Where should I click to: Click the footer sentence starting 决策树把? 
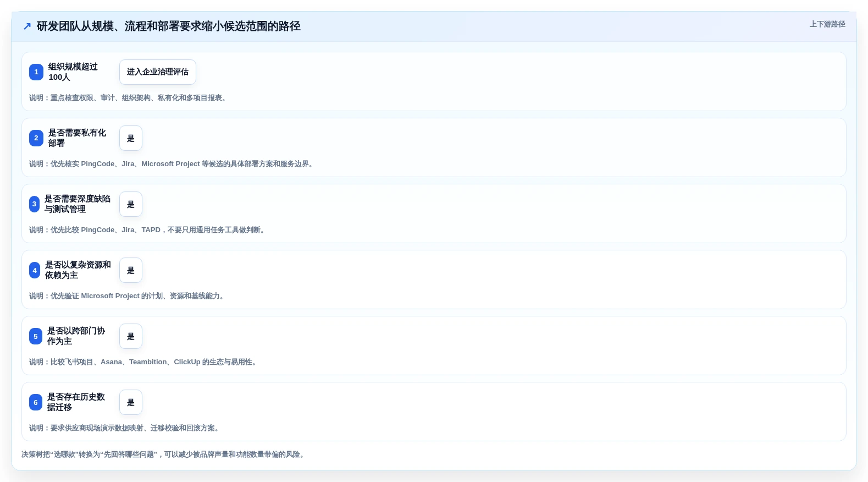click(x=164, y=454)
